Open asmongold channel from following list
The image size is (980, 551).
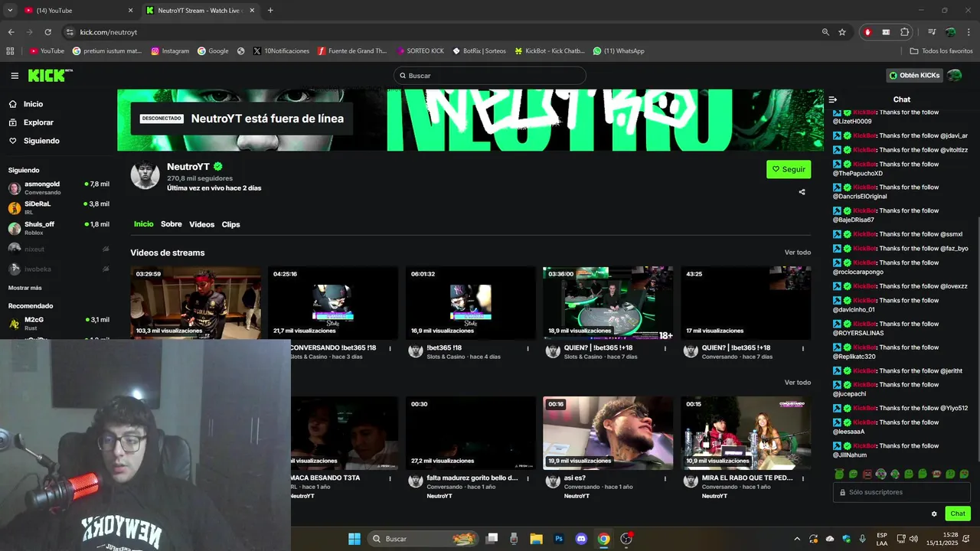(x=59, y=188)
